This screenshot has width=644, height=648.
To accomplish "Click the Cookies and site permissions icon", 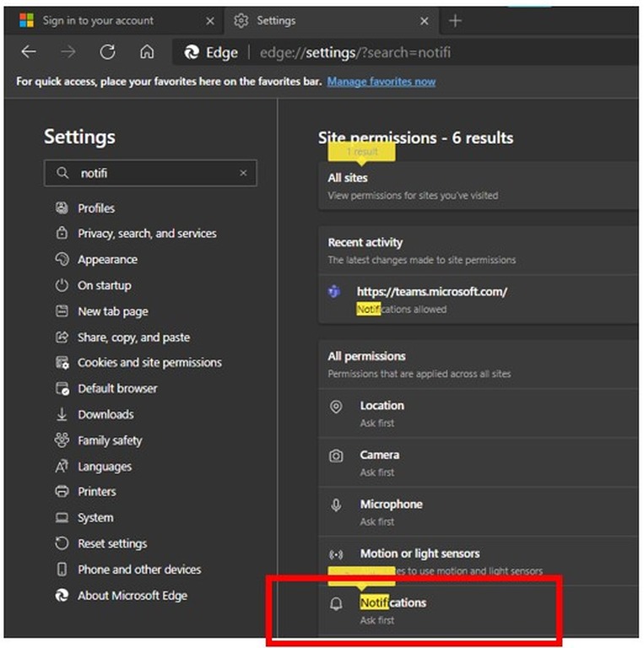I will [62, 363].
